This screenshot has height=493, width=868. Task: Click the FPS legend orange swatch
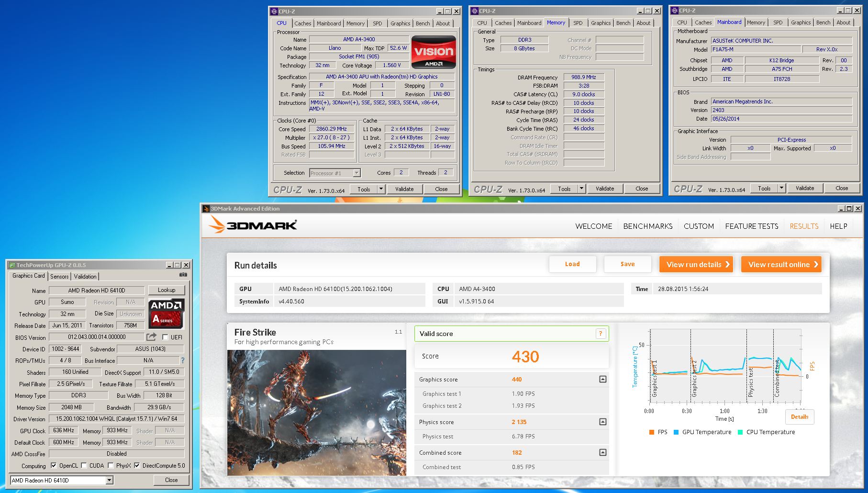coord(652,432)
